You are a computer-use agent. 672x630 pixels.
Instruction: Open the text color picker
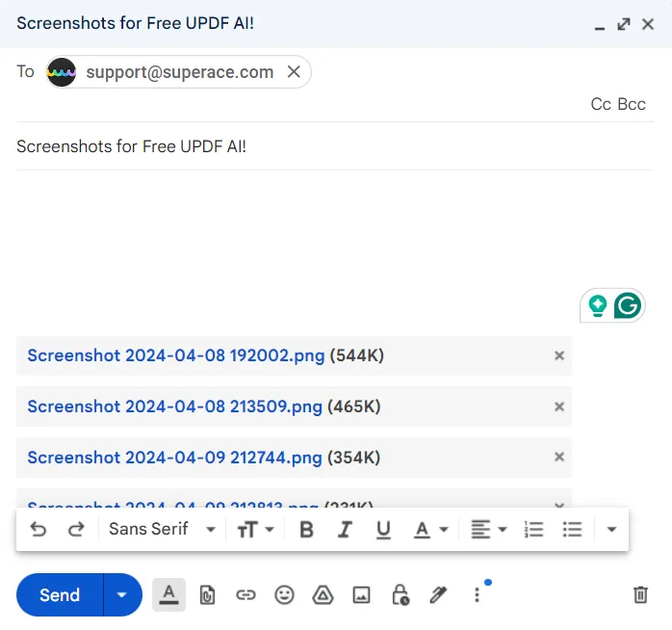tap(430, 530)
